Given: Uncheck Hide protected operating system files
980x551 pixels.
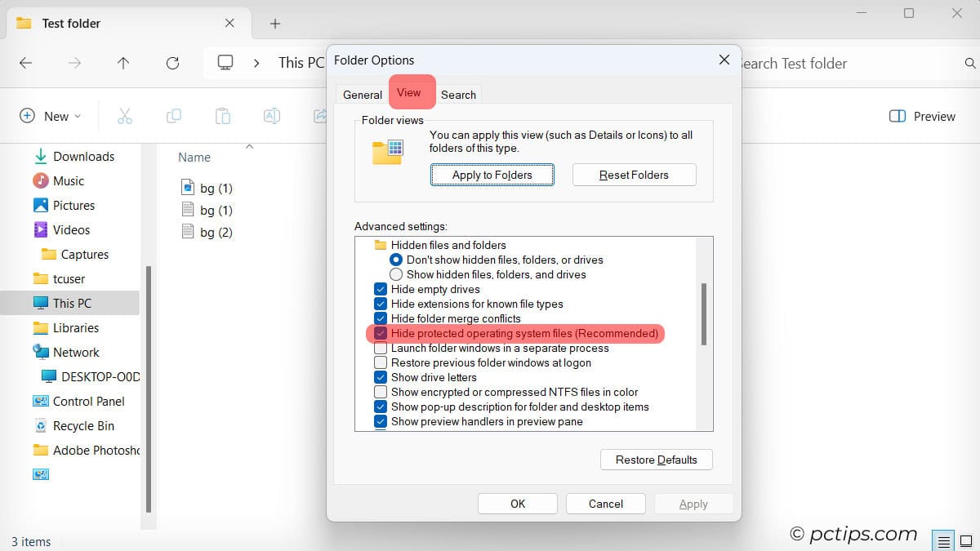Looking at the screenshot, I should [381, 333].
